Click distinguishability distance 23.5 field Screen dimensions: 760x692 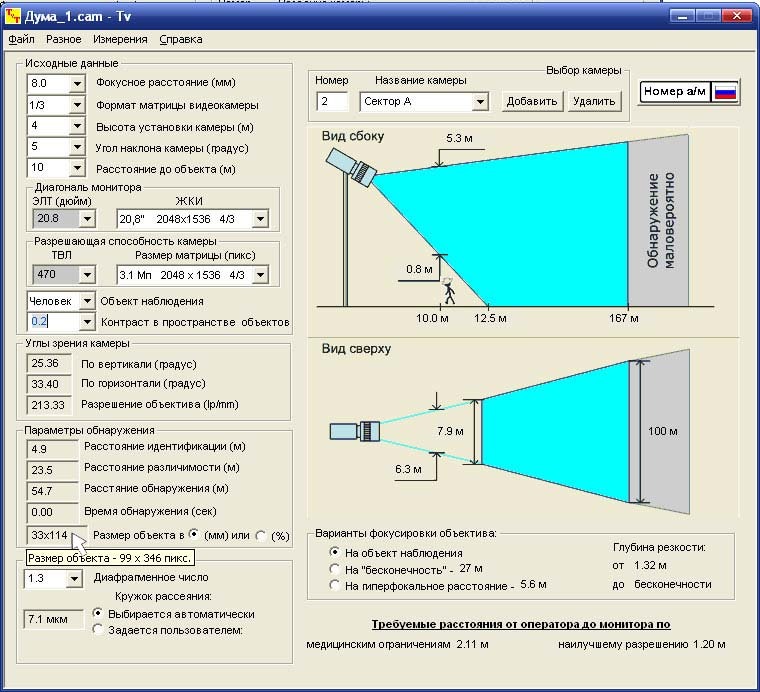[x=52, y=470]
